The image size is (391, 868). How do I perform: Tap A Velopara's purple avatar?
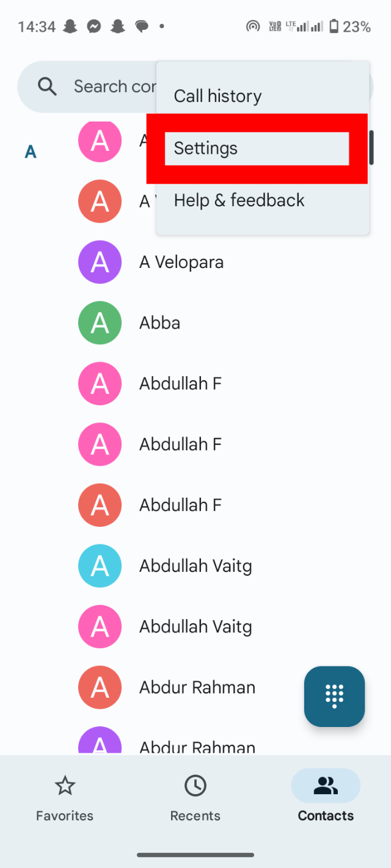click(100, 262)
